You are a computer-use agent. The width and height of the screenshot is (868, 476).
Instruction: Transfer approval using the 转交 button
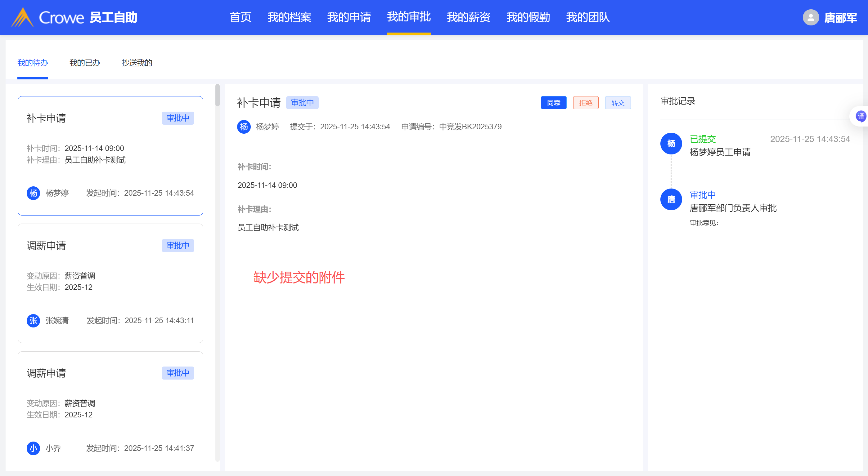617,103
